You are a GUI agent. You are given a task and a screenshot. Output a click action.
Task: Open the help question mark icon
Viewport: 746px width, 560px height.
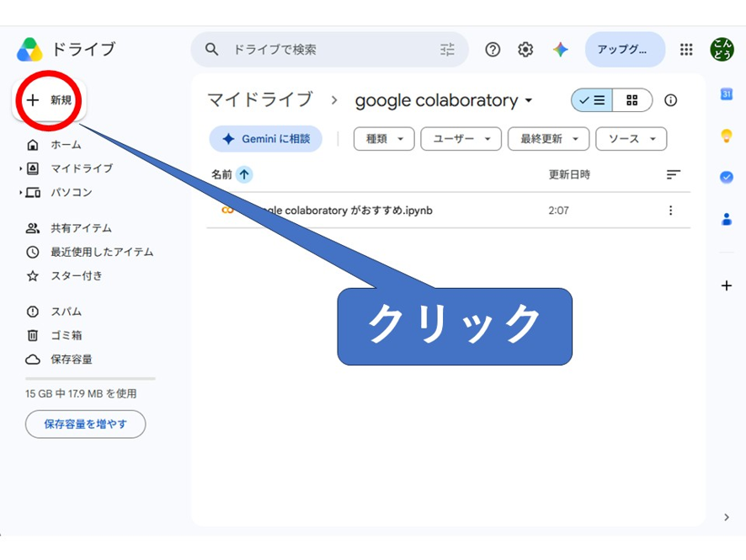click(x=493, y=49)
